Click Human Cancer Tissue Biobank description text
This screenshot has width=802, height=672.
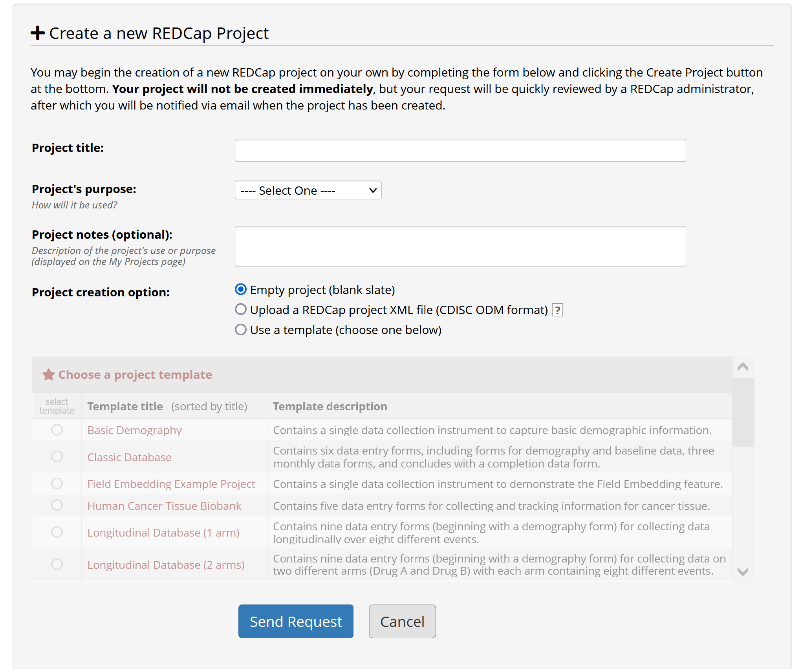[x=491, y=506]
